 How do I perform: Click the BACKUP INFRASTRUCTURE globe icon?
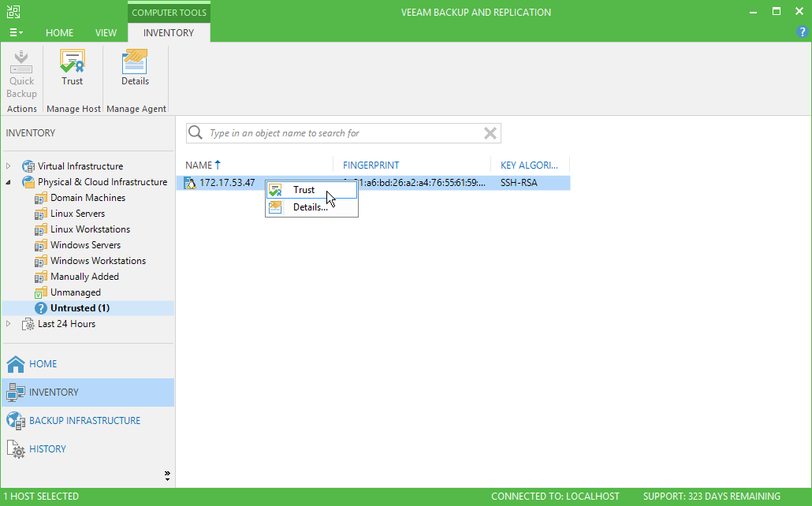point(16,421)
